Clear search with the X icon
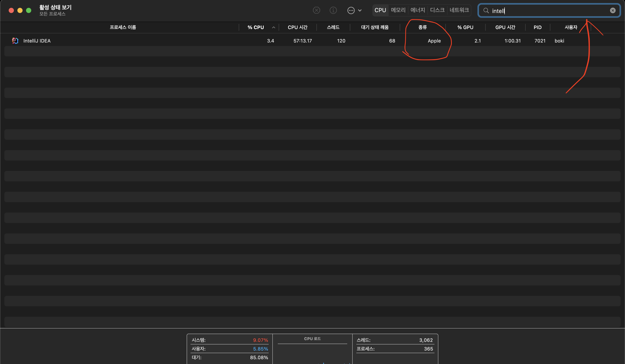This screenshot has width=625, height=364. (x=613, y=10)
